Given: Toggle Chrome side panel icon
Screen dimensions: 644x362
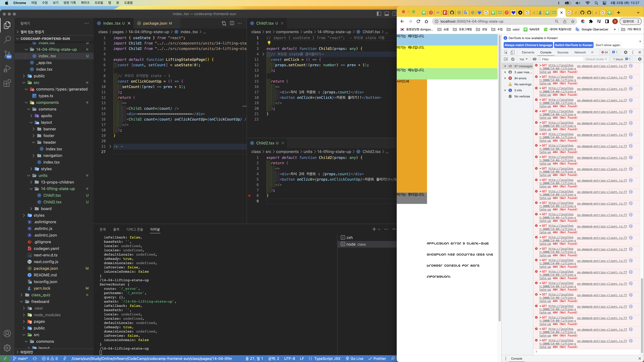Looking at the screenshot, I should tap(607, 21).
